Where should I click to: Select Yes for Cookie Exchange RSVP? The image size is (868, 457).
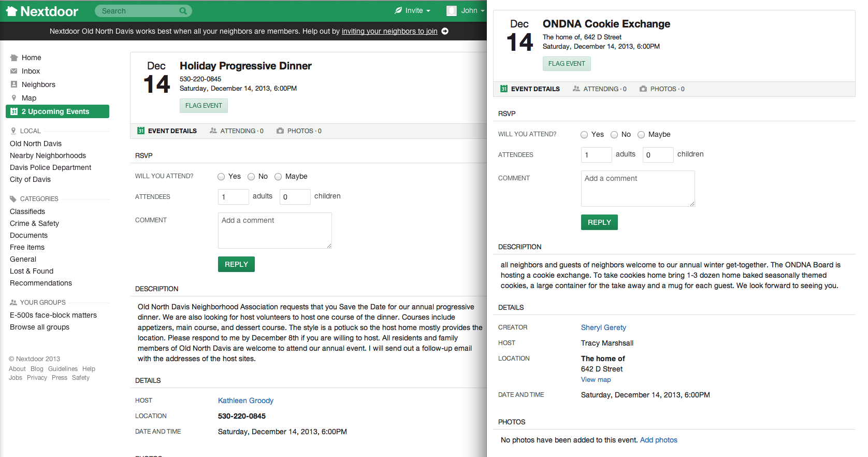click(x=584, y=135)
